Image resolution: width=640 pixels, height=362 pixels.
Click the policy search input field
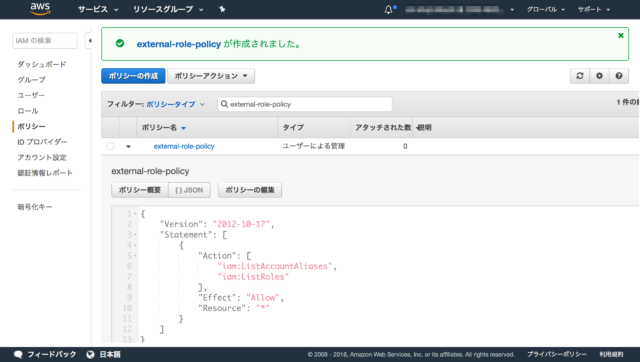click(x=305, y=104)
